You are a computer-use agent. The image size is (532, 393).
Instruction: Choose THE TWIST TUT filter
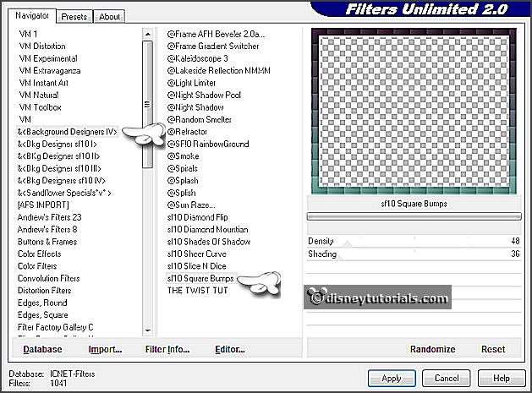pyautogui.click(x=197, y=291)
